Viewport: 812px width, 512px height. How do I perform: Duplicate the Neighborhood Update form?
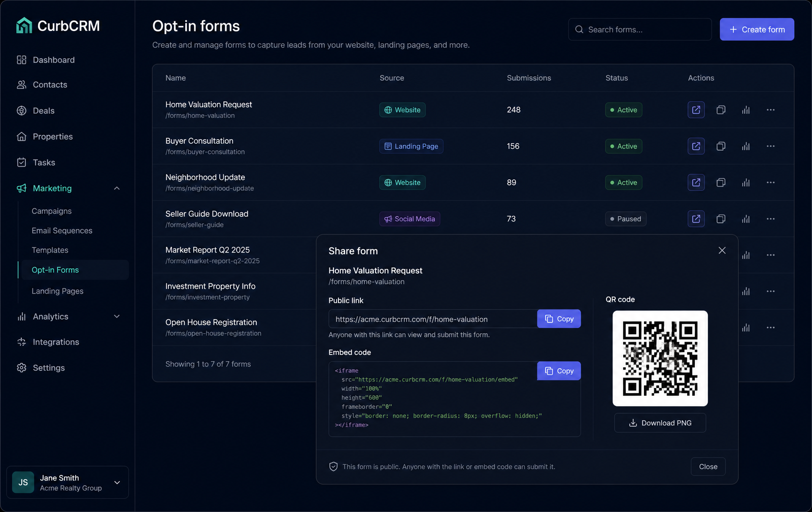(x=721, y=182)
